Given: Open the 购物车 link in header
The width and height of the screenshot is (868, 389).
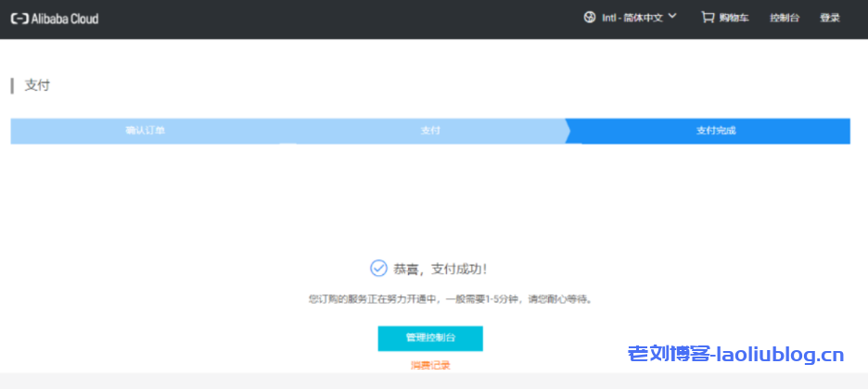Looking at the screenshot, I should click(734, 18).
